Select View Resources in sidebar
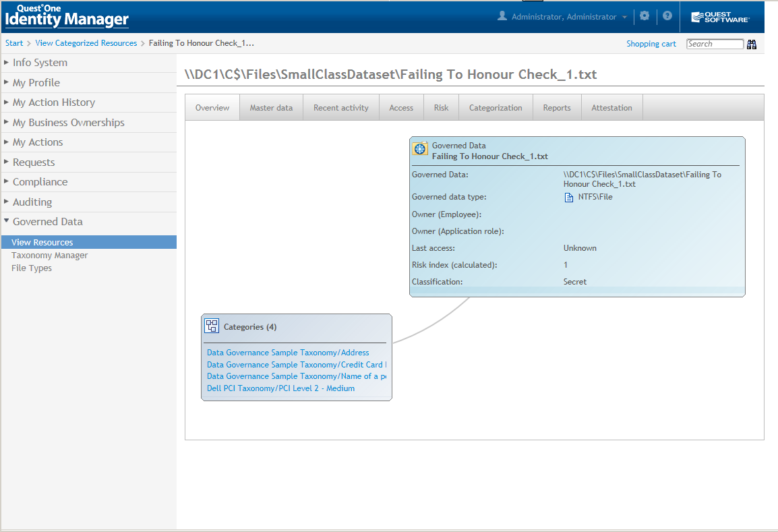 pyautogui.click(x=89, y=242)
